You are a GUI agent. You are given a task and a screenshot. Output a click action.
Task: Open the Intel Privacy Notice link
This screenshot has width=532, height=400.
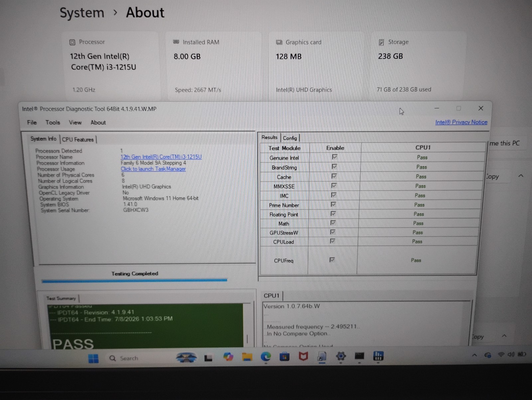point(461,122)
